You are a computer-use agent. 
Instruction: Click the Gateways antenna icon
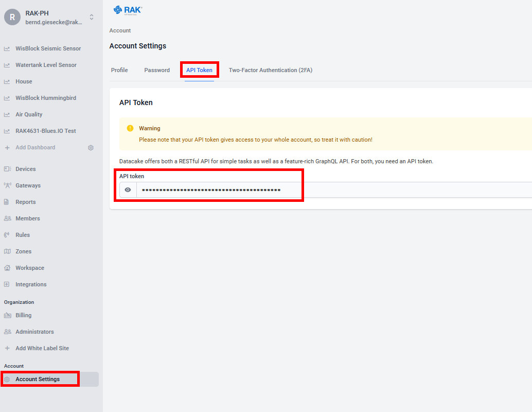coord(7,185)
